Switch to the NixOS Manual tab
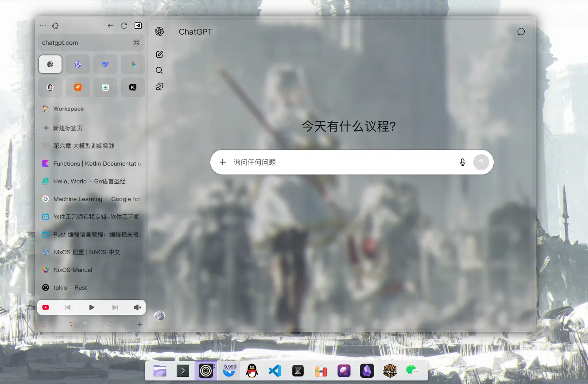588x384 pixels. pos(73,270)
